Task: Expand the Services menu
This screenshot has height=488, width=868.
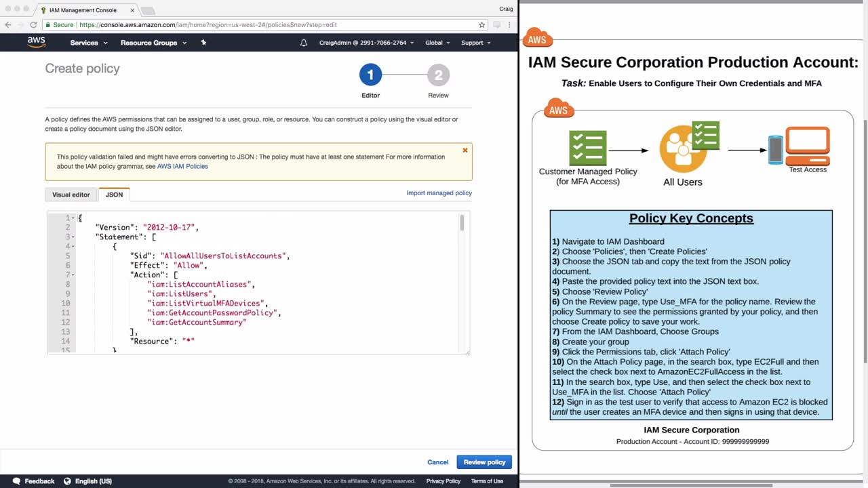Action: point(89,43)
